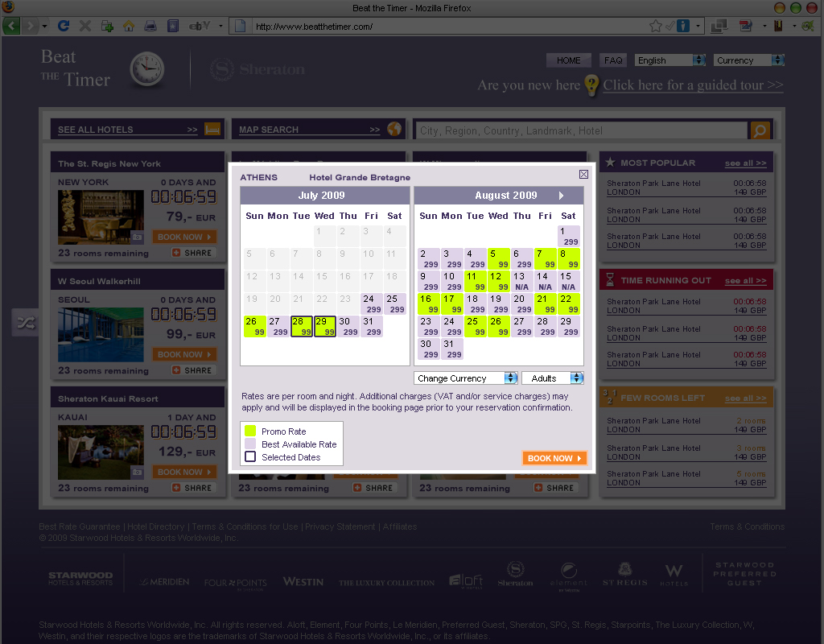Click the blue info icon in address bar
Screen dimensions: 824x644
pyautogui.click(x=682, y=26)
